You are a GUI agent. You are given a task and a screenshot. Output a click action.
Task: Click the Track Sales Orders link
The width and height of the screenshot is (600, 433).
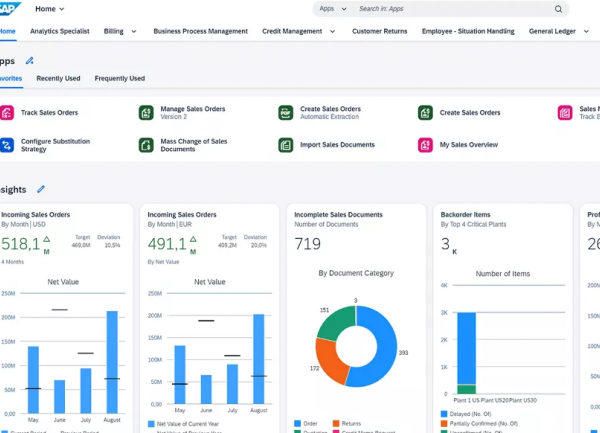point(49,112)
